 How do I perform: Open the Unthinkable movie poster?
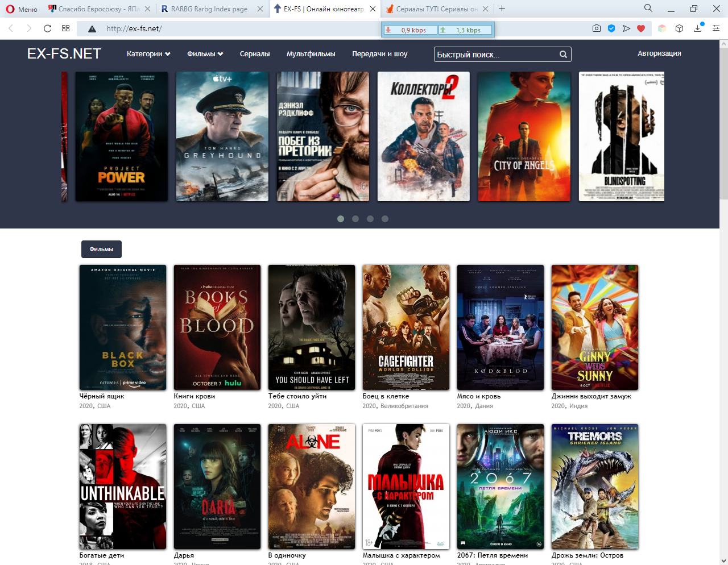pyautogui.click(x=123, y=487)
